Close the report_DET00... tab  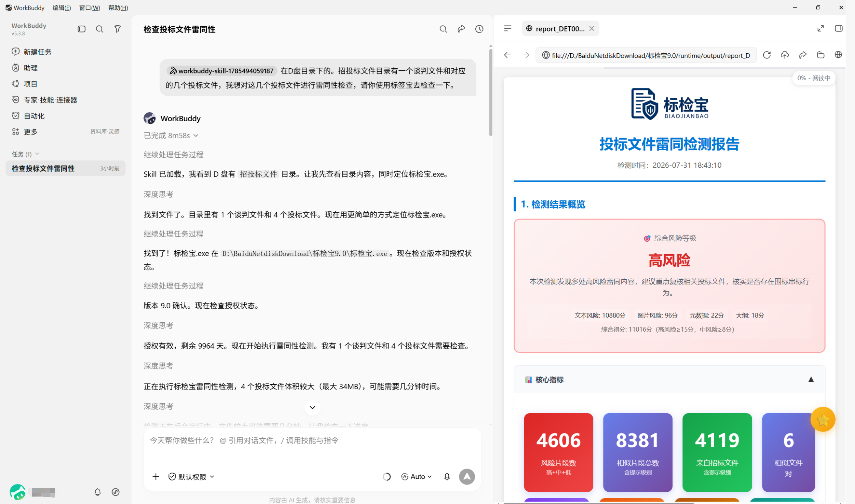pos(592,29)
